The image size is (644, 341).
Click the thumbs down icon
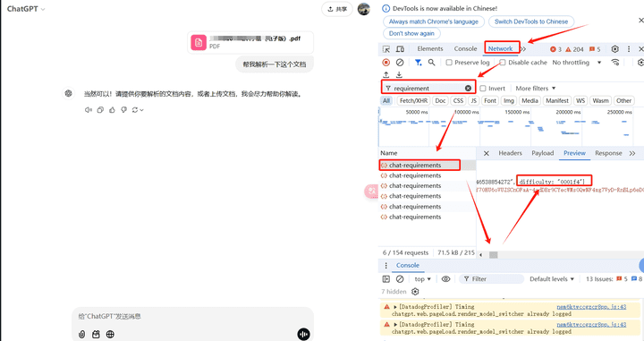(x=123, y=110)
